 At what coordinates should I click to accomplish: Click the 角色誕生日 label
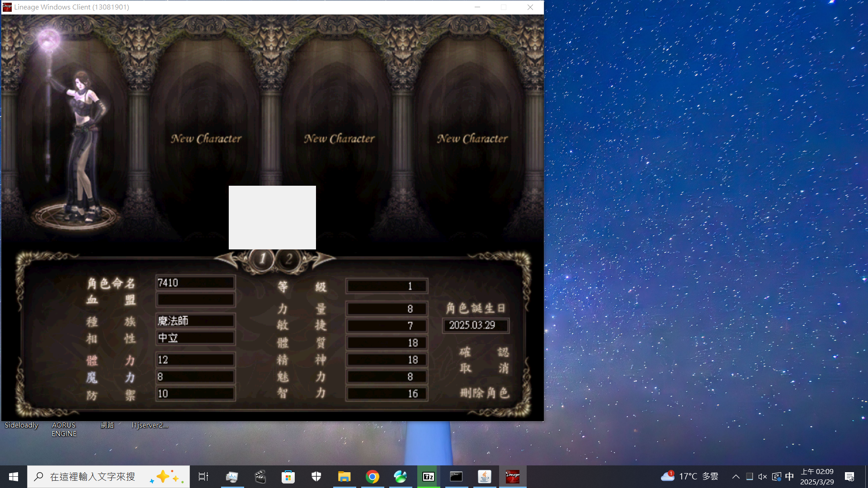(x=475, y=308)
